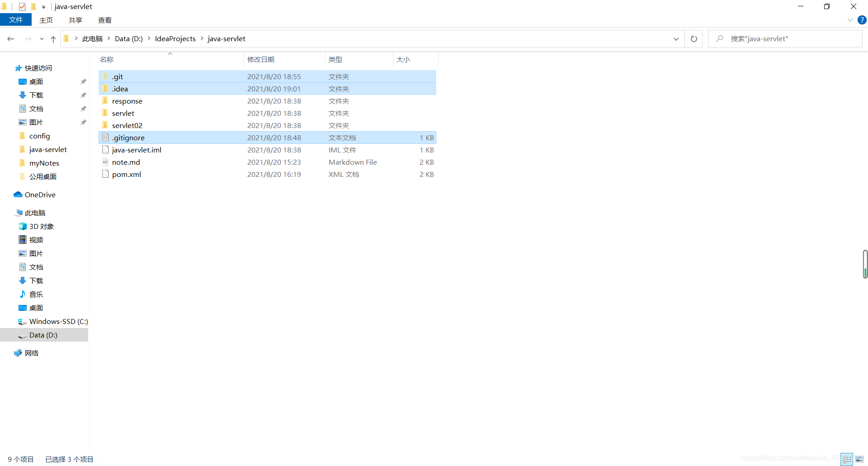Open recent locations dropdown arrow

[42, 39]
